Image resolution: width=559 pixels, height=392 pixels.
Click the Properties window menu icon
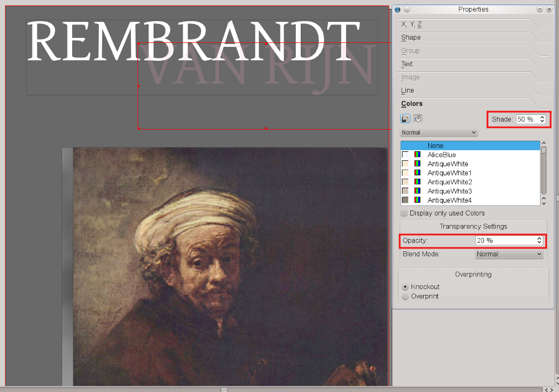coord(397,9)
